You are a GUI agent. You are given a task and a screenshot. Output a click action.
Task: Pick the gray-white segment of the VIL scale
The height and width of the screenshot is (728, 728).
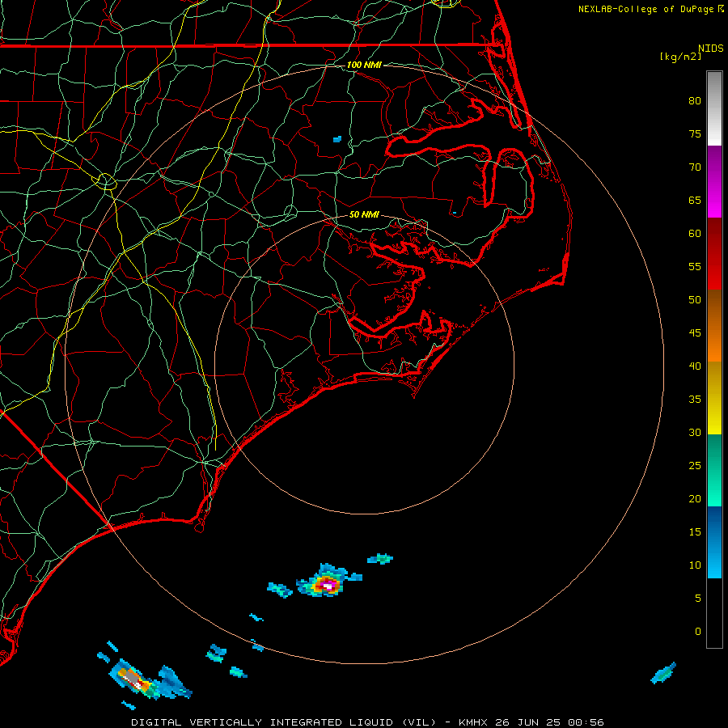[x=714, y=108]
